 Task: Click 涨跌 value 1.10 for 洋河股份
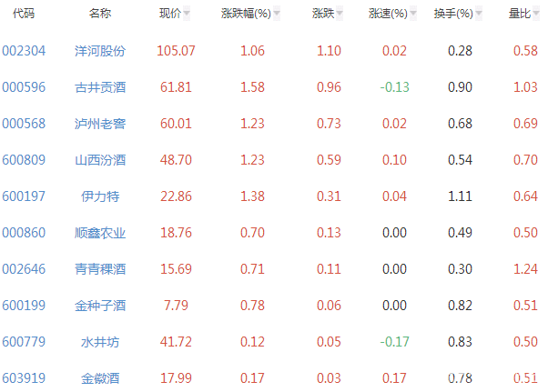click(x=329, y=51)
